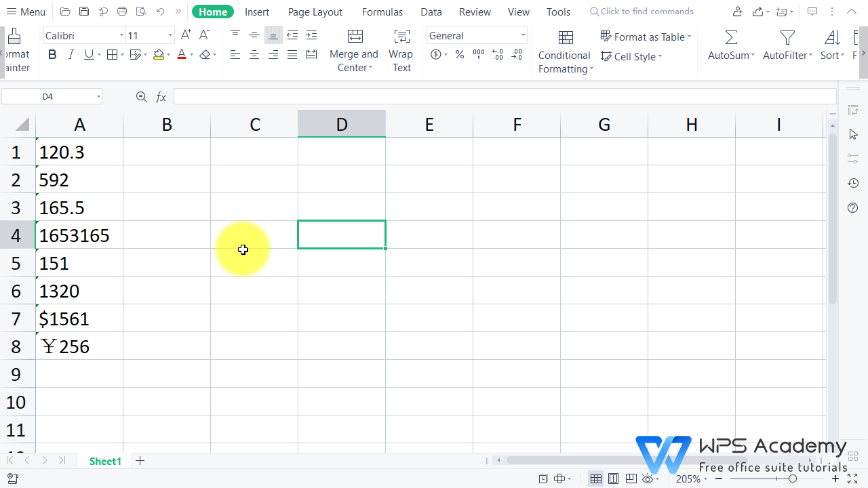This screenshot has height=488, width=868.
Task: Align text right horizontally
Action: 273,55
